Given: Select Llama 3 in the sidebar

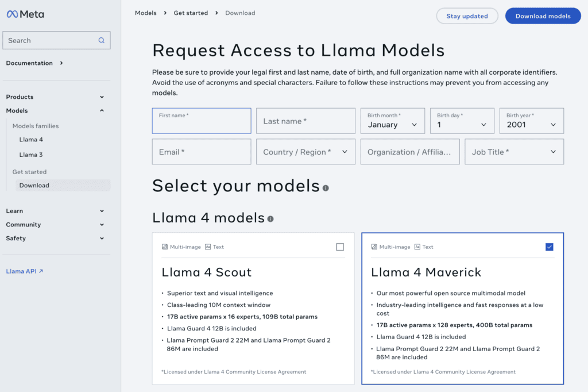Looking at the screenshot, I should 31,155.
